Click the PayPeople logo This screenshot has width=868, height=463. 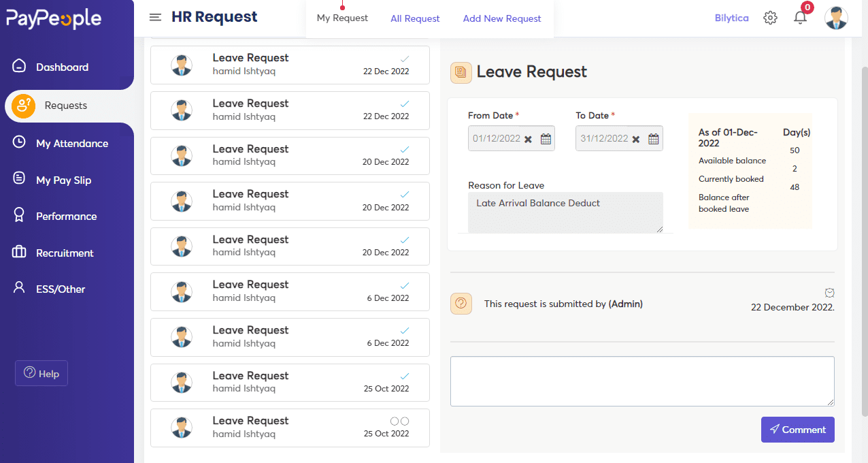(54, 19)
